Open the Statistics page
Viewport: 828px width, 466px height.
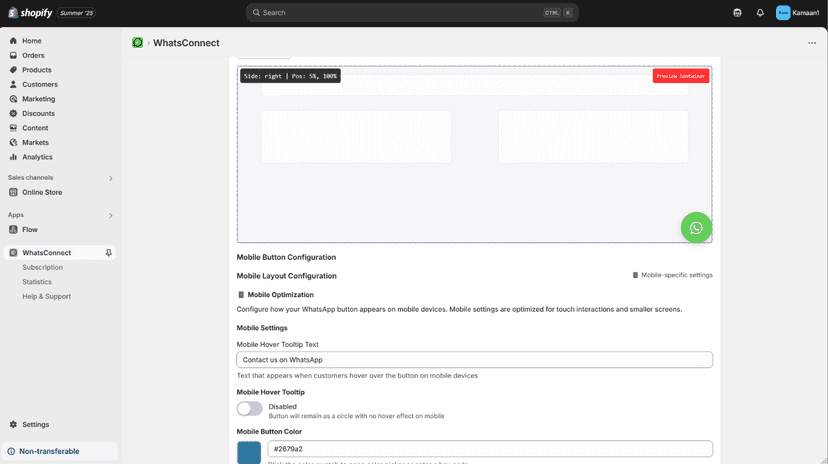coord(37,282)
